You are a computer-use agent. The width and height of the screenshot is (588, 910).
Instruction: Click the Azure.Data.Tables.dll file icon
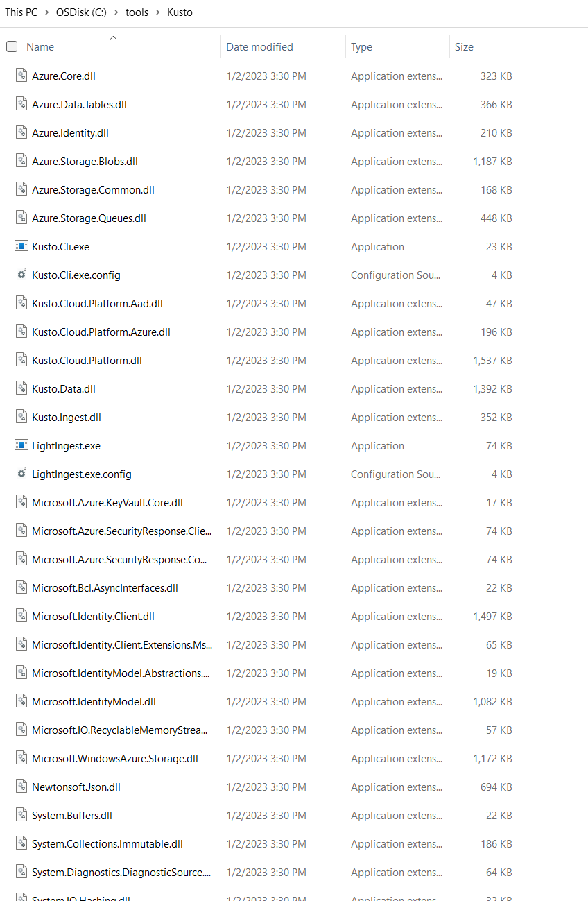(x=21, y=104)
